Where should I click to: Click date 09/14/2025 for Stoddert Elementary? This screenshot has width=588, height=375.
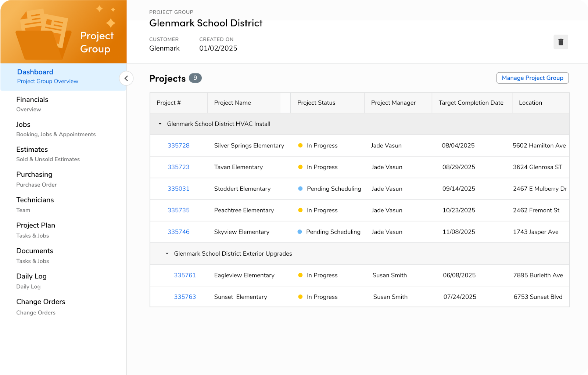click(x=459, y=189)
